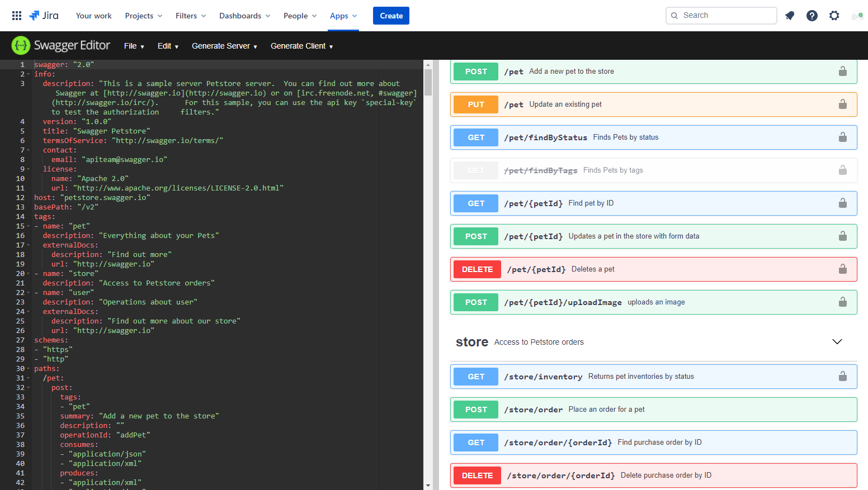Open the Apps dropdown
Image resolution: width=868 pixels, height=490 pixels.
343,16
